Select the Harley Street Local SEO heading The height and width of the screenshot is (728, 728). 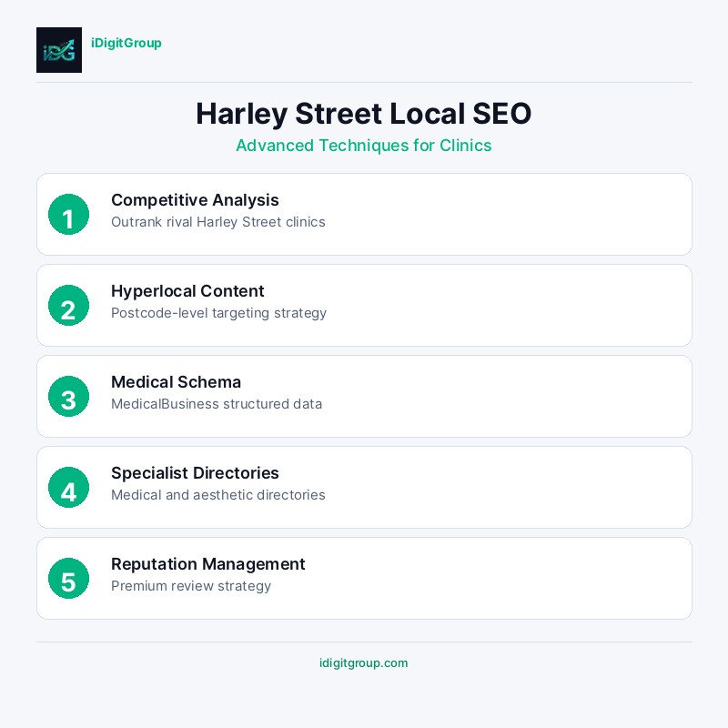tap(364, 114)
